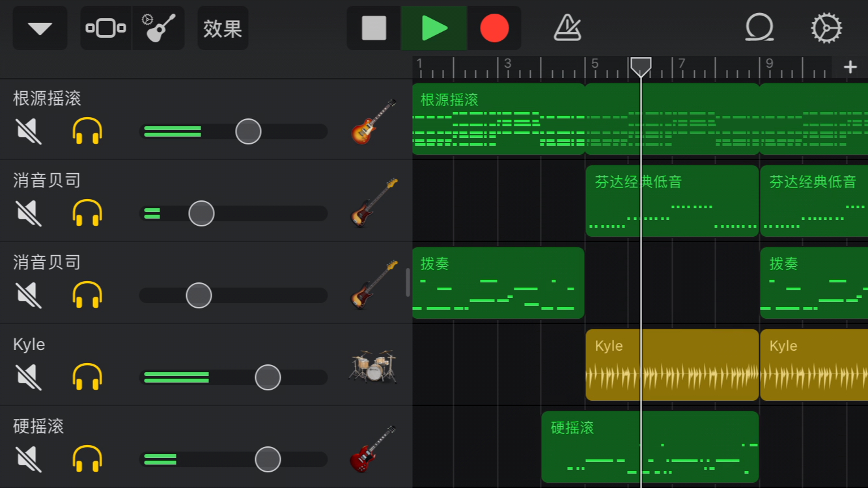Solo the second 消音贝司 track

point(87,295)
